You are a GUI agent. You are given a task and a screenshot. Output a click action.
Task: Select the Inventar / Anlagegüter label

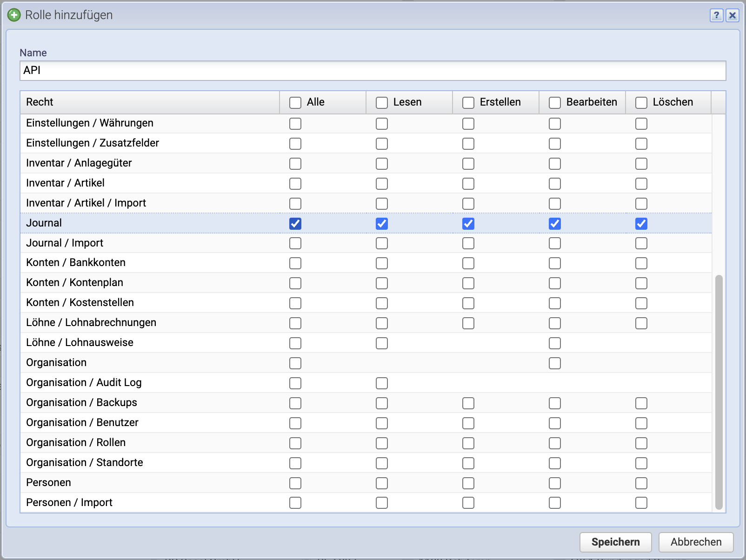[x=79, y=163]
